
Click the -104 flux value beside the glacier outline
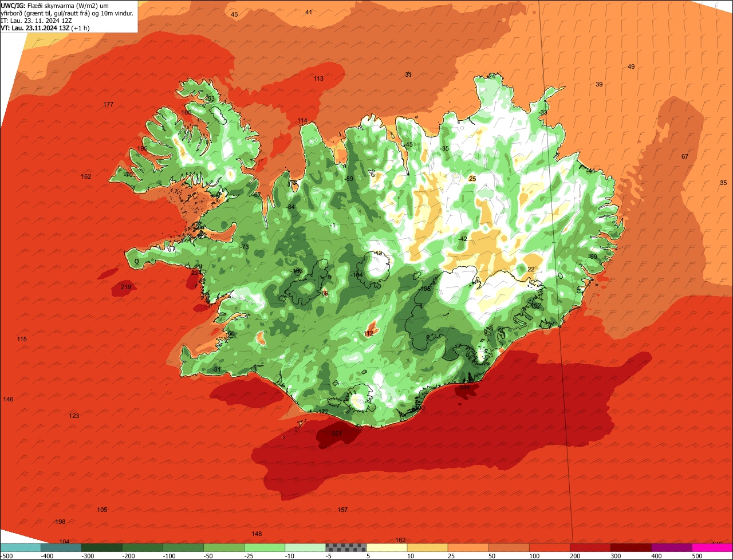coord(356,275)
